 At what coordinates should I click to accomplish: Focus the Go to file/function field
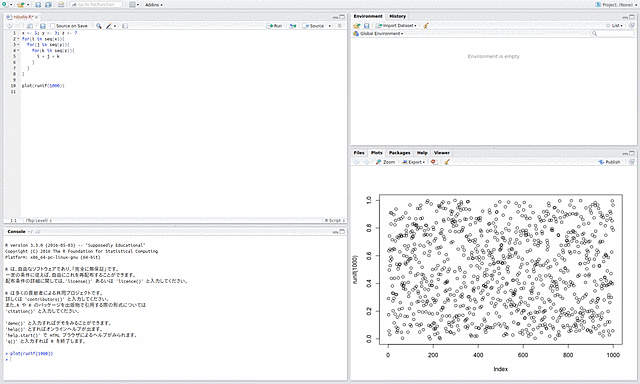click(96, 4)
